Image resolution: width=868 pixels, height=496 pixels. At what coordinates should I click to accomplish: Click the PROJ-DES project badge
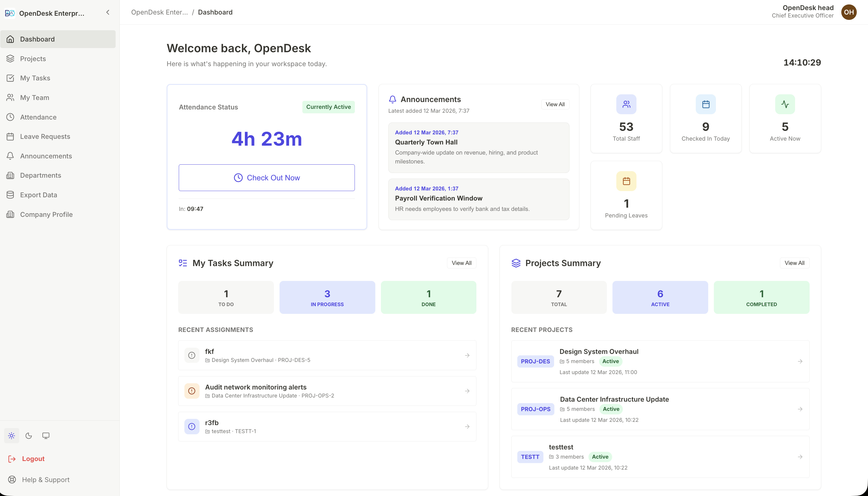pos(535,361)
